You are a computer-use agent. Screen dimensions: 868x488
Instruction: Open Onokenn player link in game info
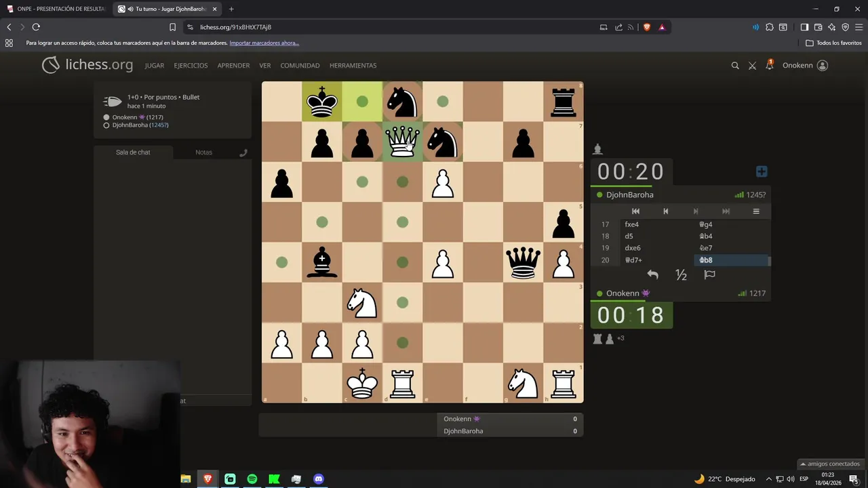(x=138, y=117)
